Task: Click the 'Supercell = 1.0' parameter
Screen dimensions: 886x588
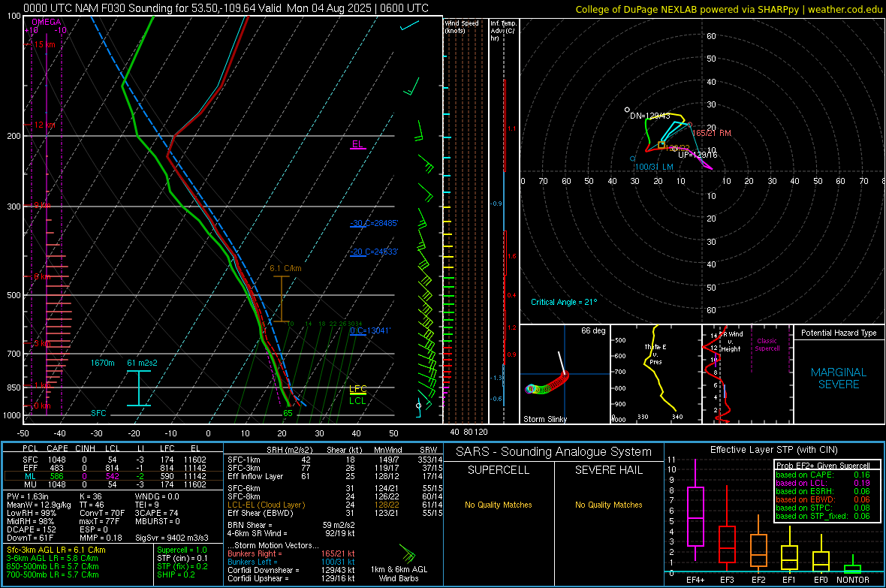Action: click(x=182, y=550)
